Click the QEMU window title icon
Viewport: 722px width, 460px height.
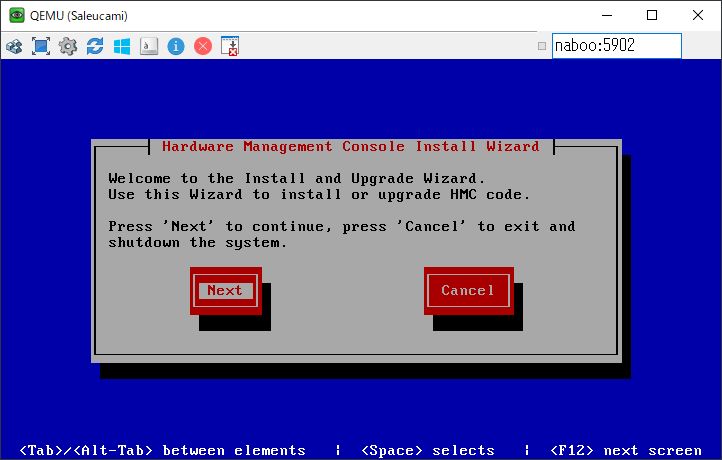[17, 15]
